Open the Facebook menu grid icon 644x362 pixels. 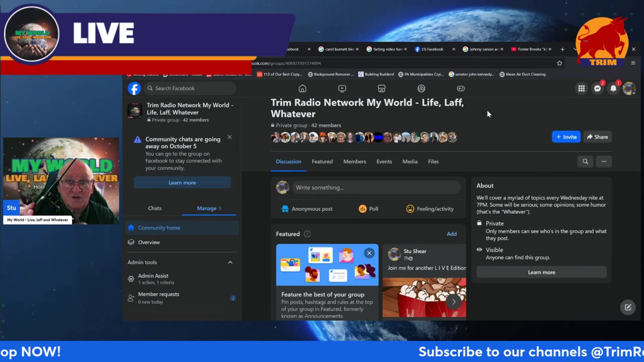[582, 88]
